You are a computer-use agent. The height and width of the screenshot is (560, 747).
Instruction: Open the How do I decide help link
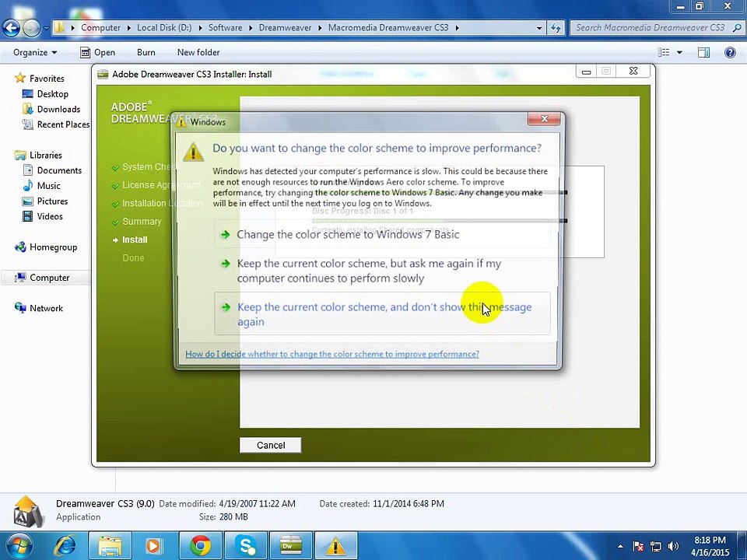point(332,354)
